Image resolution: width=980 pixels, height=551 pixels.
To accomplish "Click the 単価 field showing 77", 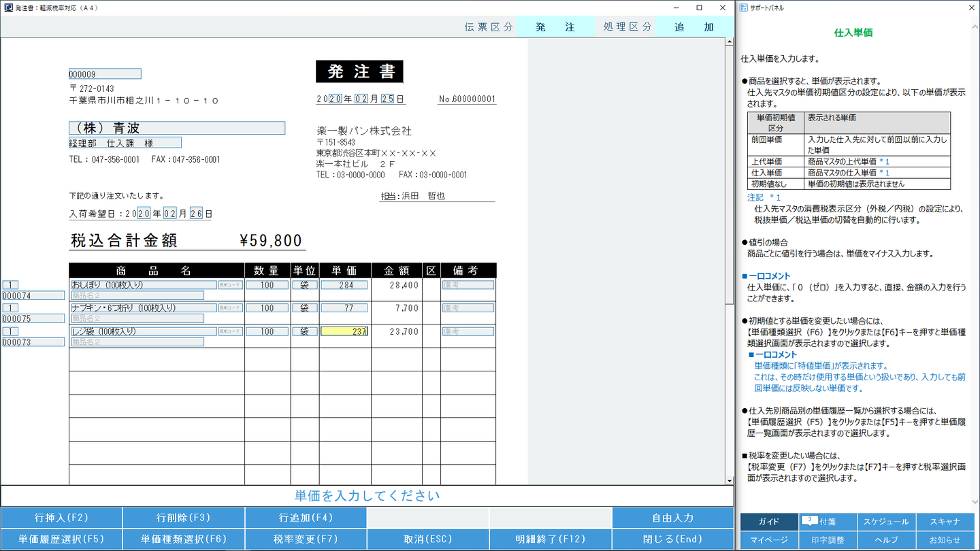I will (344, 308).
